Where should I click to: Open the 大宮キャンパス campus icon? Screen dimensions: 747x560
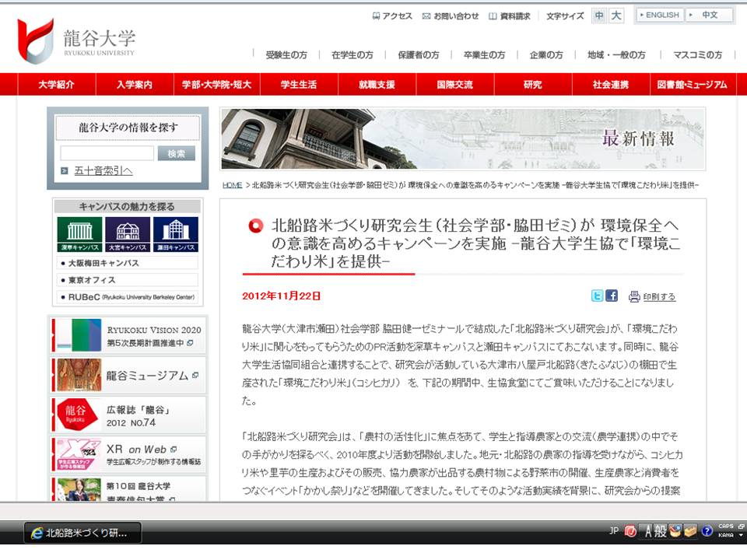(128, 234)
